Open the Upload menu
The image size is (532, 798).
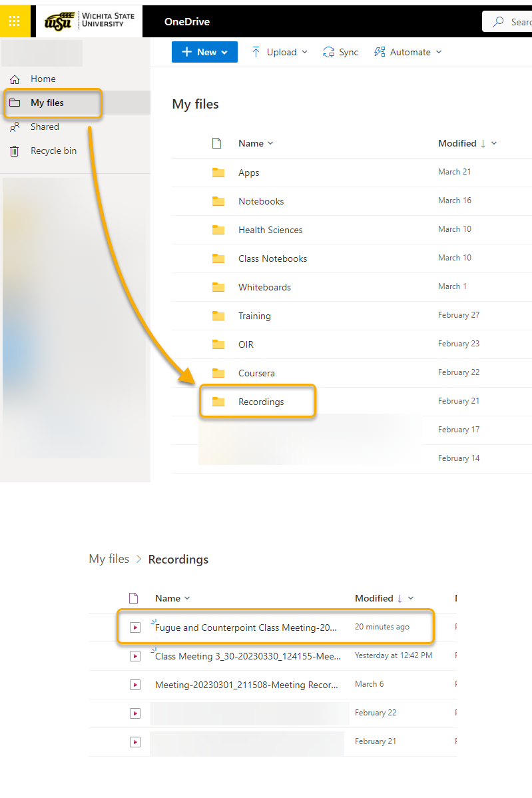point(280,52)
